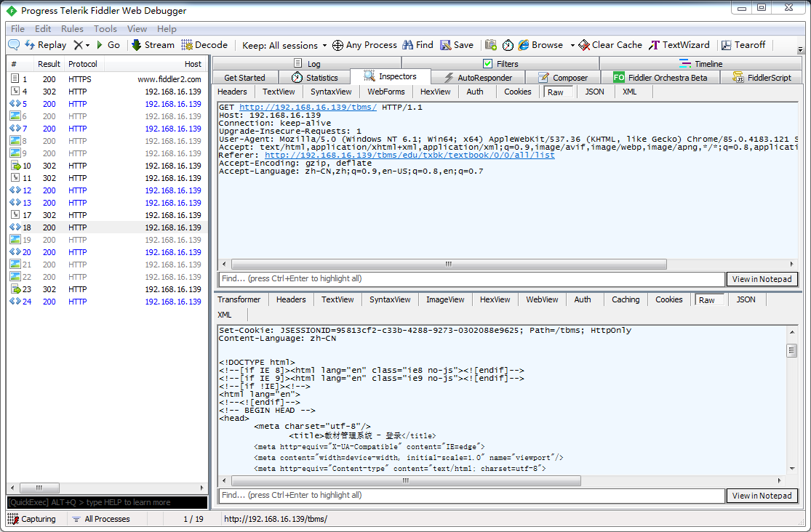Switch to the Statistics tab
The image size is (811, 532).
[314, 78]
